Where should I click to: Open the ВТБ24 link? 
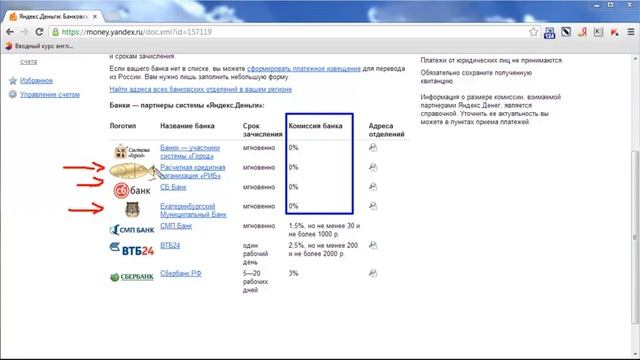[x=170, y=245]
